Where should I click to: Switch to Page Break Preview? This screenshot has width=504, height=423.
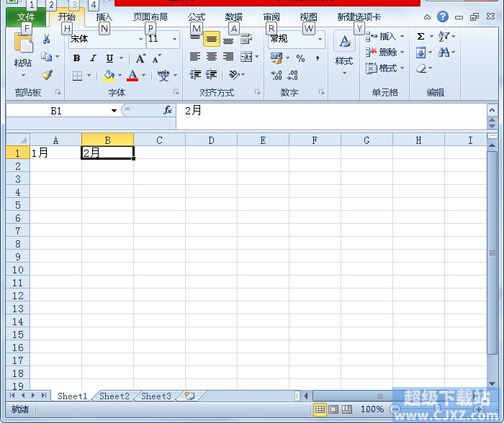[347, 409]
